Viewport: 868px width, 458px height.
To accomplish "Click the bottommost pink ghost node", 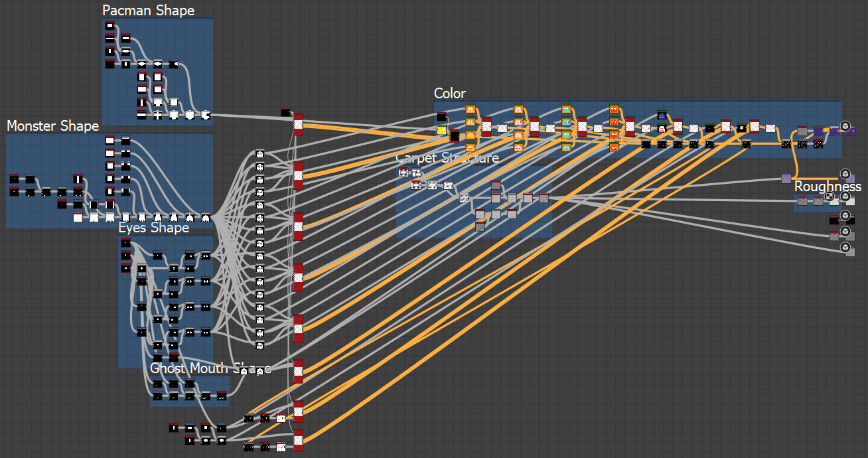I will [518, 147].
